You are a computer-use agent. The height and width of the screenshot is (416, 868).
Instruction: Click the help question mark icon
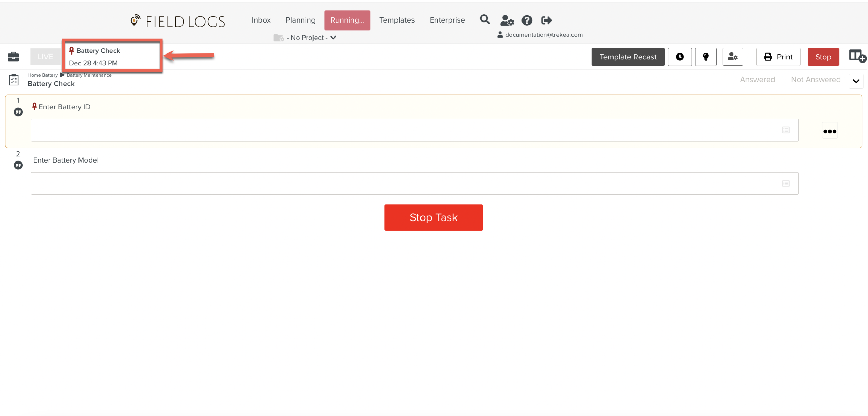coord(527,20)
